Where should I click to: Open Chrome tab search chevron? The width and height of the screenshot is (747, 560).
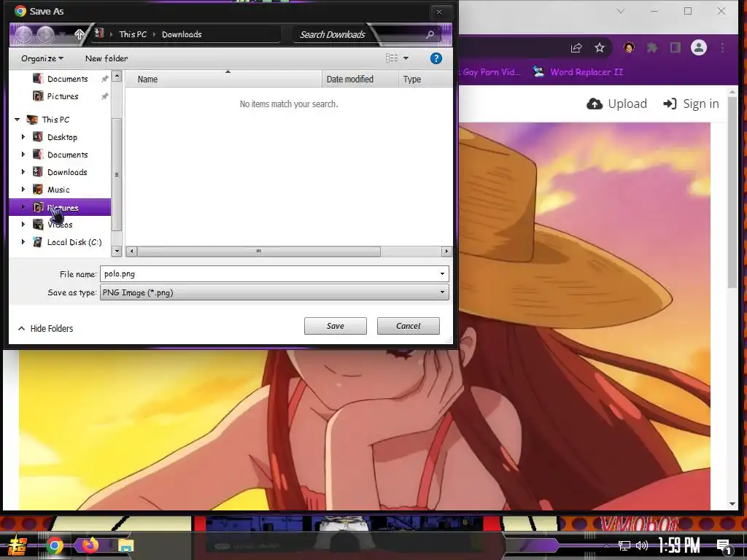620,11
